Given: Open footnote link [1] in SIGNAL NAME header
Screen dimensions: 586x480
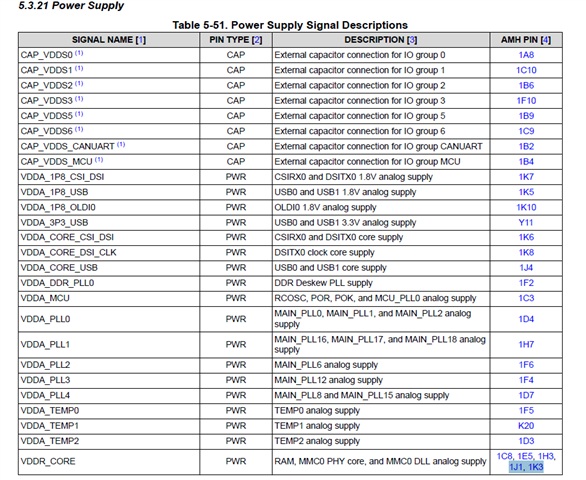Looking at the screenshot, I should point(141,40).
